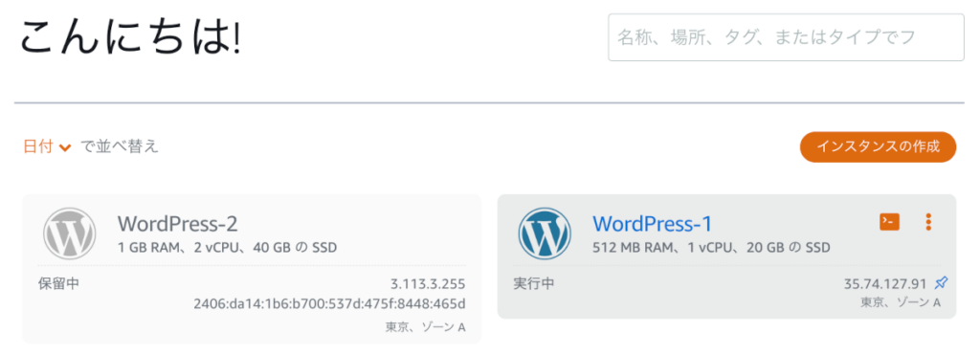Screen dimensions: 980x356
Task: Select the IP address 3.113.3.255
Action: pos(428,284)
